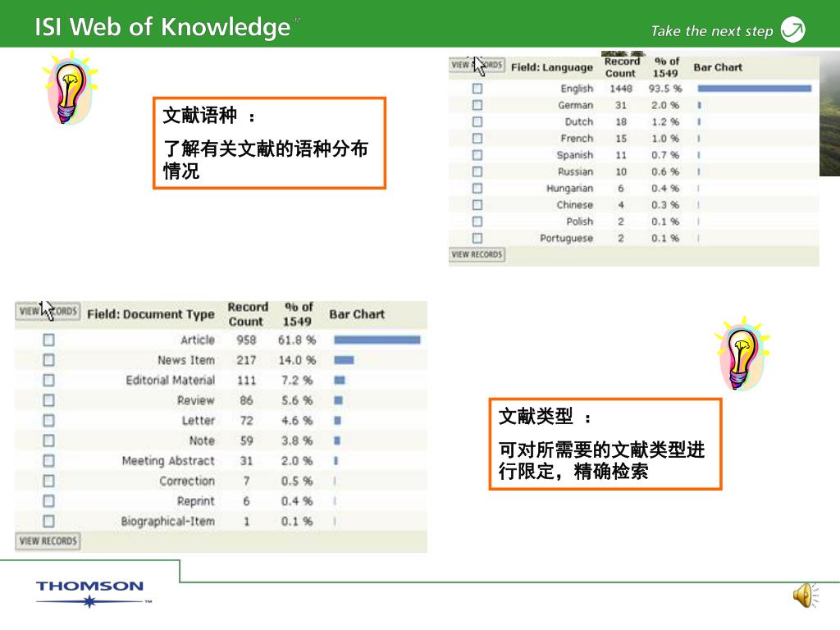The image size is (840, 630).
Task: Check the Review document type checkbox
Action: [x=48, y=400]
